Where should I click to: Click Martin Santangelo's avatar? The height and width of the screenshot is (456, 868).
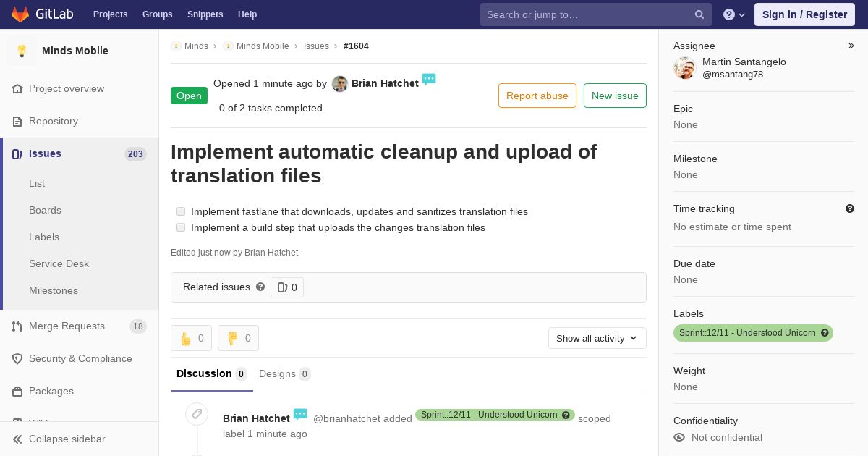click(684, 68)
